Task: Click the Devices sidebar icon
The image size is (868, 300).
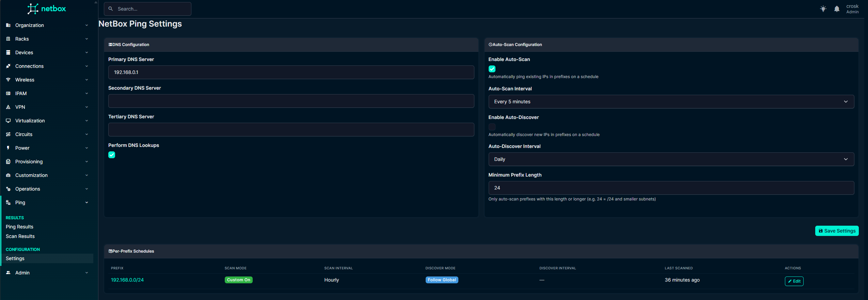Action: click(x=8, y=52)
